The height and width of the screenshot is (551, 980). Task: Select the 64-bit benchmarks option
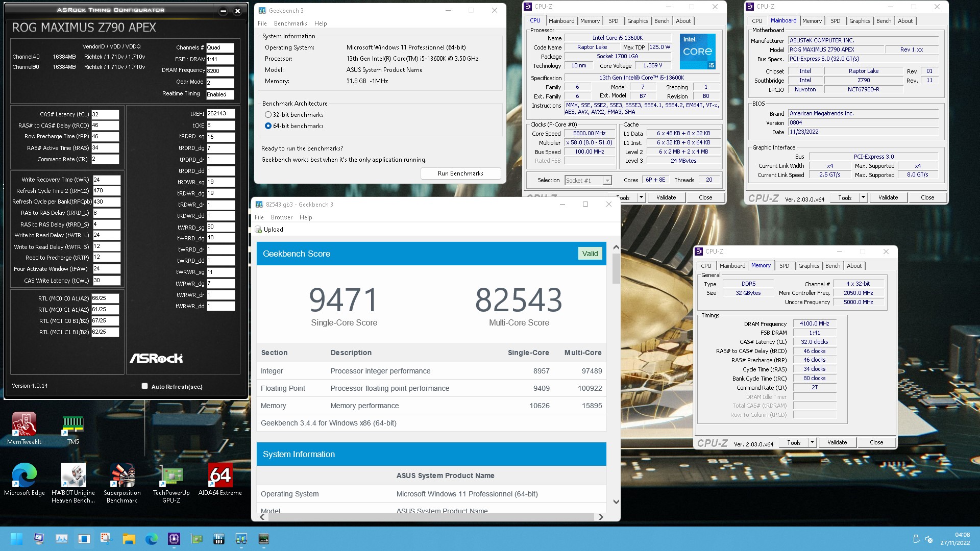pyautogui.click(x=268, y=126)
